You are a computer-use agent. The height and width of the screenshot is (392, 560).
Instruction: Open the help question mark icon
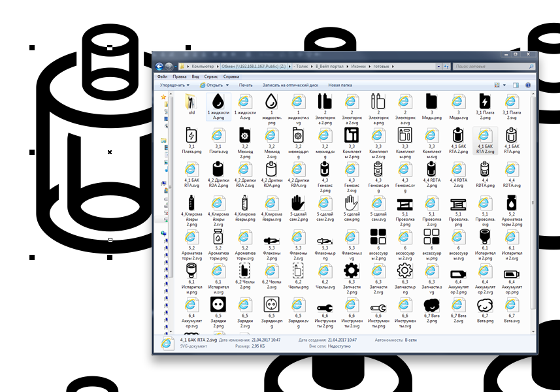527,85
